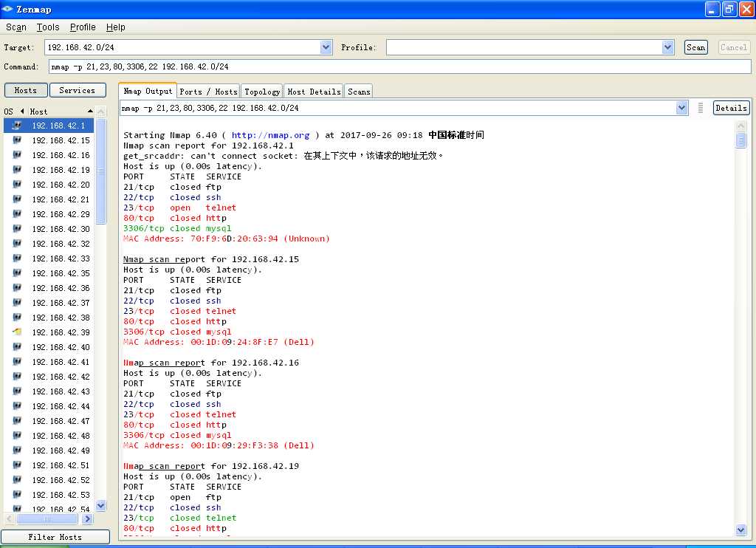Open the Scan menu
The width and height of the screenshot is (756, 548).
click(16, 27)
